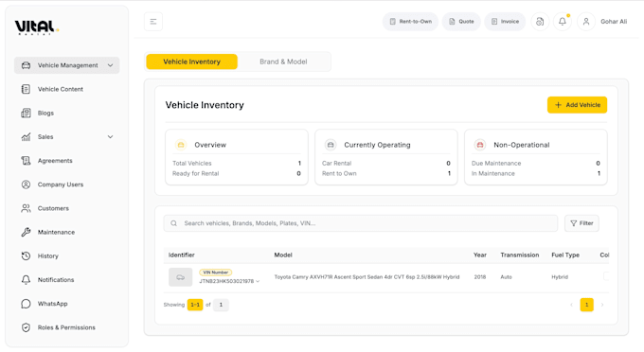
Task: Click the Vehicle Content sidebar icon
Action: click(26, 89)
